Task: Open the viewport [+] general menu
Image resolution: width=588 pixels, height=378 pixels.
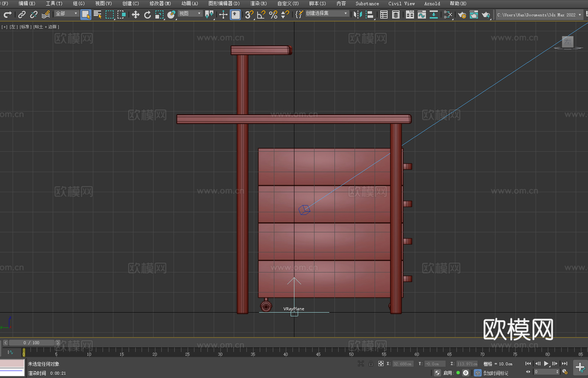Action: [x=4, y=27]
